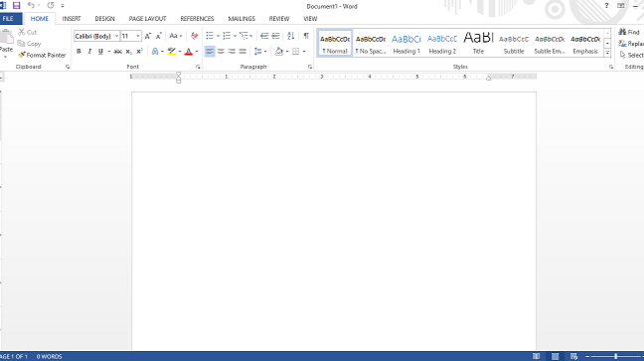Sort the selected text
644x361 pixels.
(291, 36)
